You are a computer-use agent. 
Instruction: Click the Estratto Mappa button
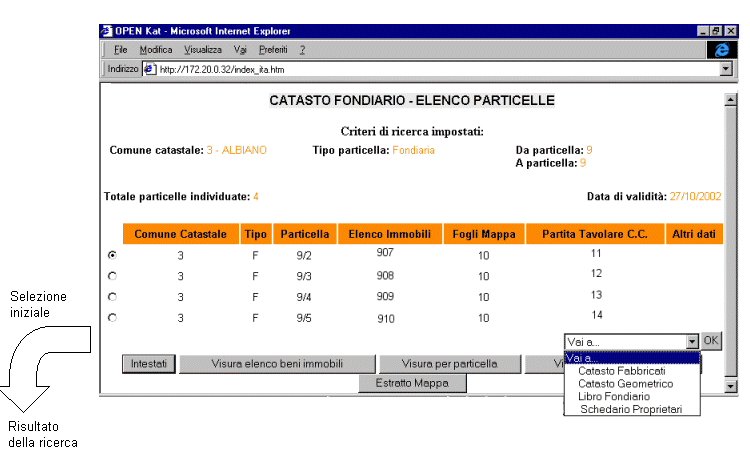tap(413, 383)
